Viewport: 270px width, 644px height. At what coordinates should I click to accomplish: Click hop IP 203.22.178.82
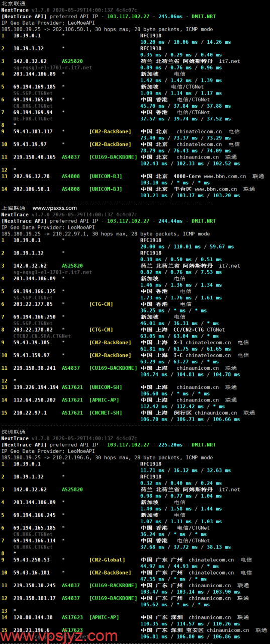33,330
